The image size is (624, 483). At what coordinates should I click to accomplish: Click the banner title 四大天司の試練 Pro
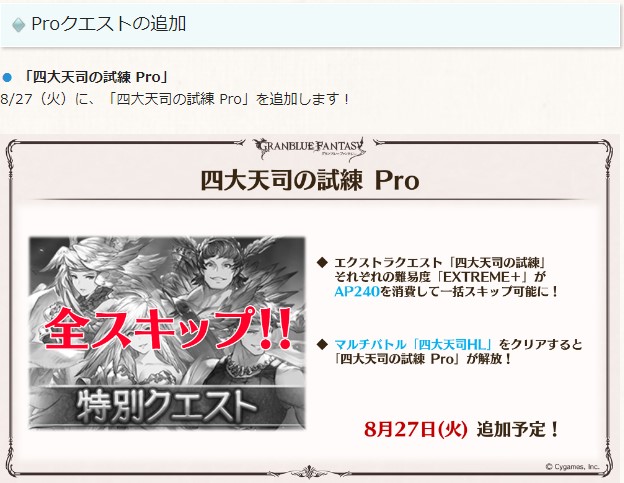[x=310, y=180]
